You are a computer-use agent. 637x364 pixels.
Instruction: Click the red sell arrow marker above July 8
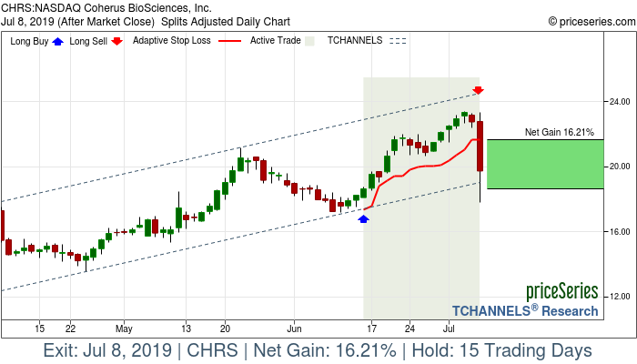coord(478,90)
